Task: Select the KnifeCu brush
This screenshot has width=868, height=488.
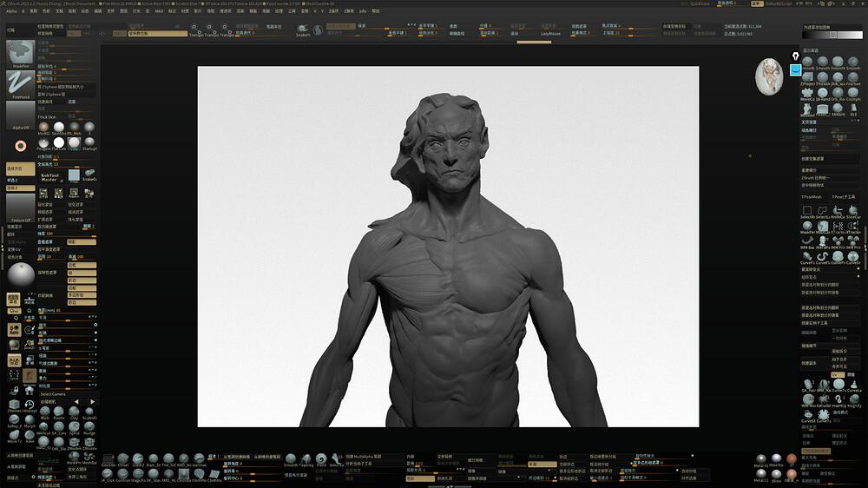Action: [x=838, y=212]
